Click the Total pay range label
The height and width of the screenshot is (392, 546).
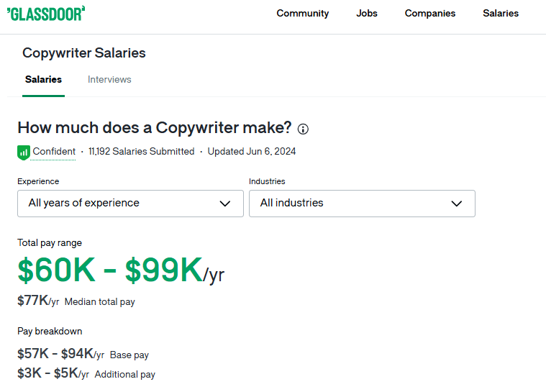[x=50, y=242]
